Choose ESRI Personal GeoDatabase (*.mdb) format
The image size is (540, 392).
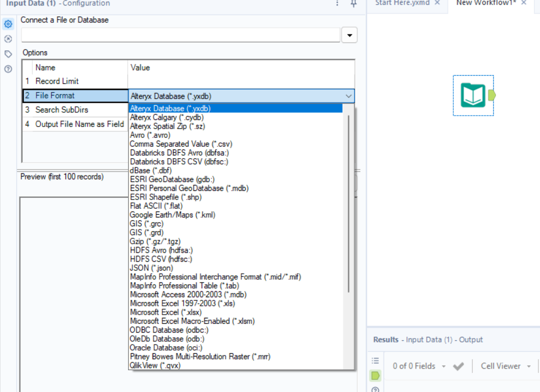235,189
